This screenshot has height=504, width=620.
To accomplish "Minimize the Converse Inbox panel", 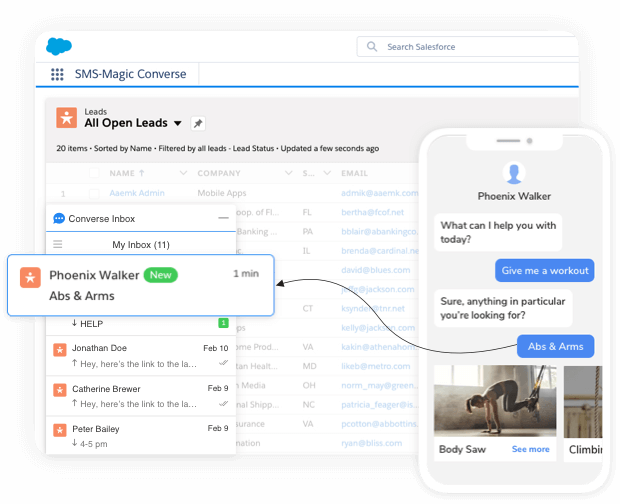I will [x=223, y=218].
